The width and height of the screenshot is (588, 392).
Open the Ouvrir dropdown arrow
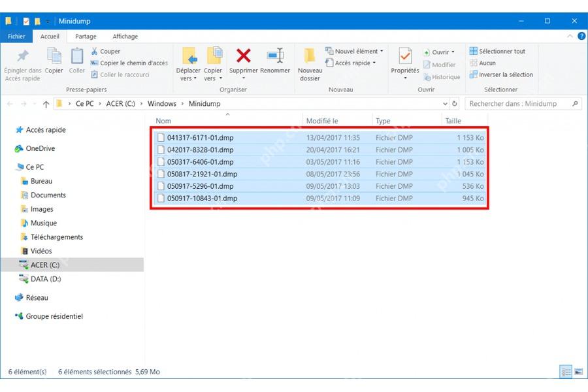(x=453, y=52)
